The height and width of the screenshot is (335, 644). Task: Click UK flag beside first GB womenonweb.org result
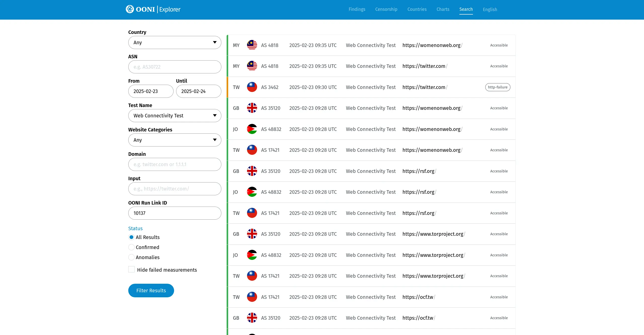click(x=252, y=108)
